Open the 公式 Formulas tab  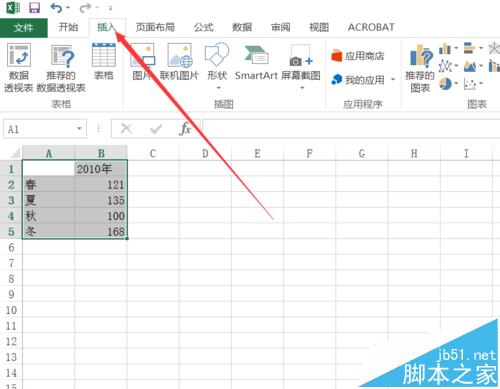[204, 27]
